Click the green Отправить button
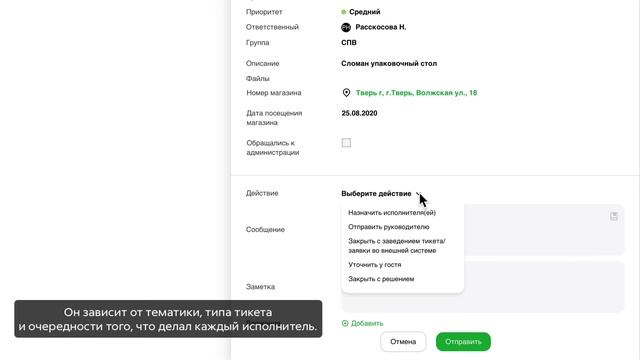The width and height of the screenshot is (640, 360). (463, 342)
